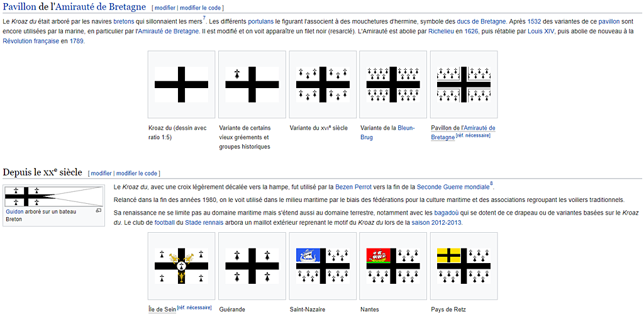
Task: Click 'modifier le code' next to Depuis le XXe siècle
Action: 136,173
